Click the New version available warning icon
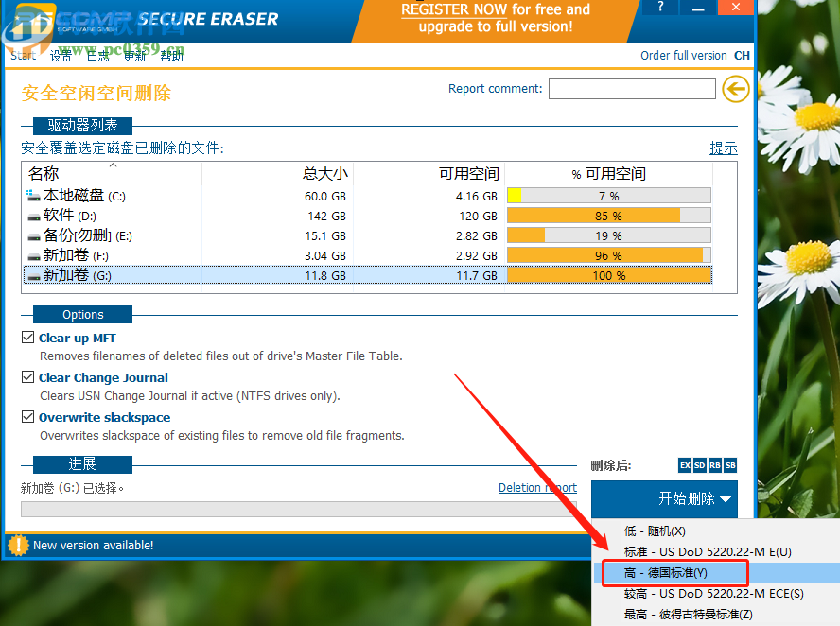 click(18, 545)
